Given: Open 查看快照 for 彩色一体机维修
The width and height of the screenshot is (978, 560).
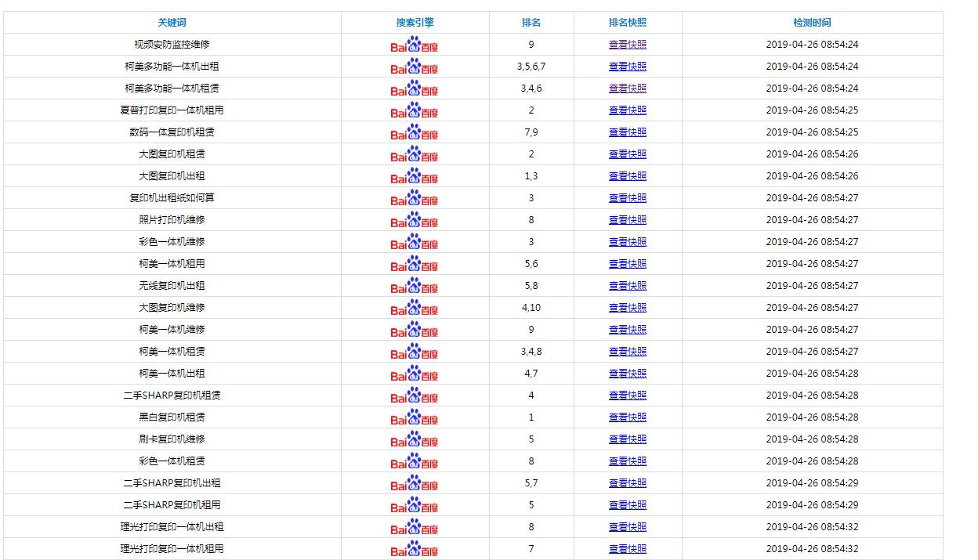Looking at the screenshot, I should [628, 242].
